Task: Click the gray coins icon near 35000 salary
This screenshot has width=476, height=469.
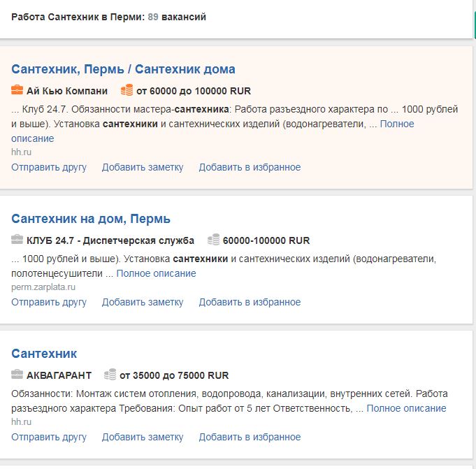Action: point(110,374)
